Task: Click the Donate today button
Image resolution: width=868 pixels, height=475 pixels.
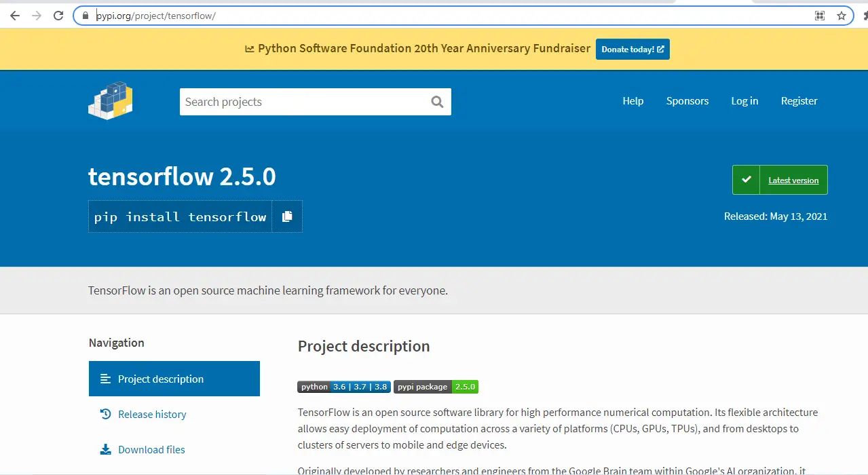Action: pyautogui.click(x=633, y=49)
